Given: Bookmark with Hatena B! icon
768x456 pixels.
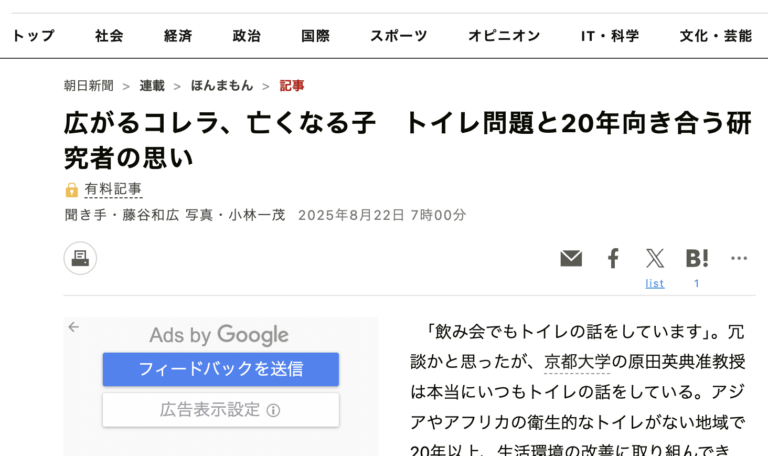Looking at the screenshot, I should [x=697, y=258].
